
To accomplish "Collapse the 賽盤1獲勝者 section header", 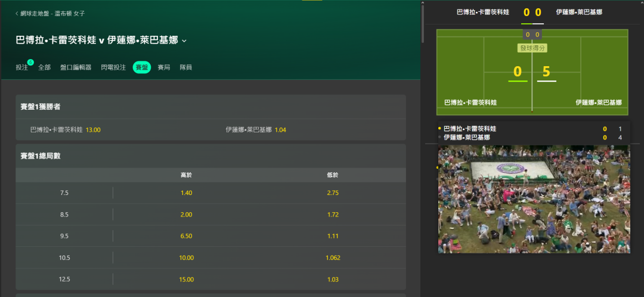I will tap(210, 107).
